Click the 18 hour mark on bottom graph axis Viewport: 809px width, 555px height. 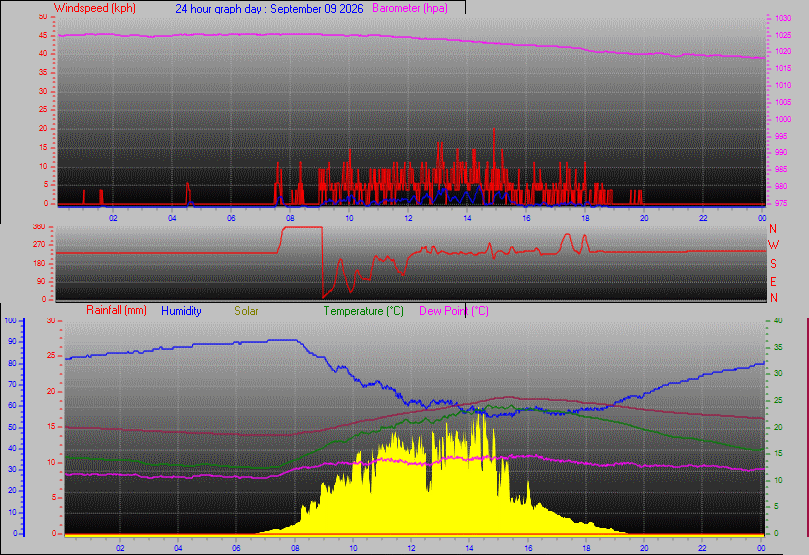[x=586, y=548]
